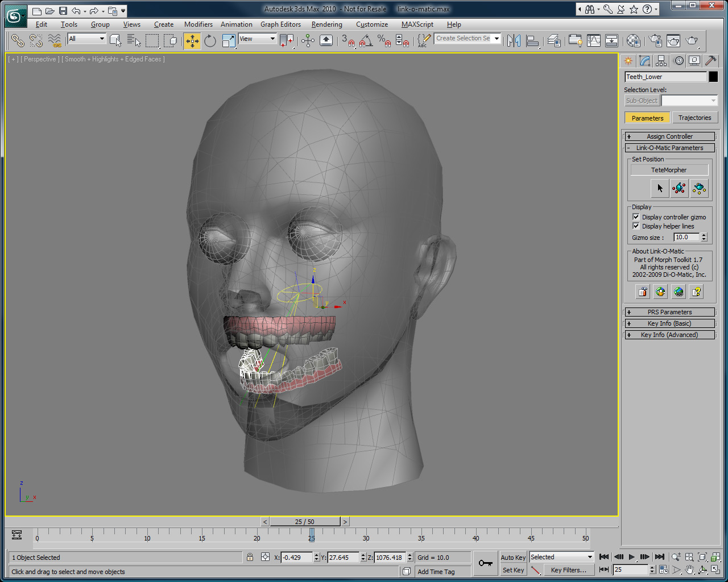Viewport: 728px width, 582px height.
Task: Expand the Assign Controller rollout
Action: (669, 136)
